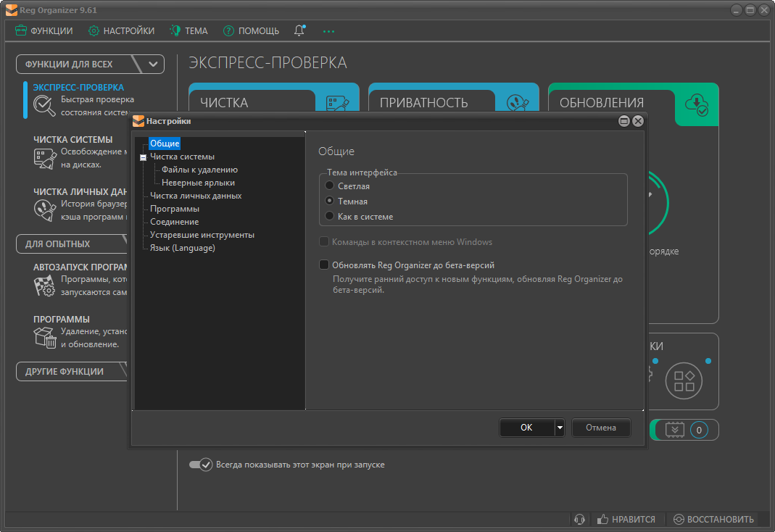Open the ПОМОЩЬ menu

(251, 30)
